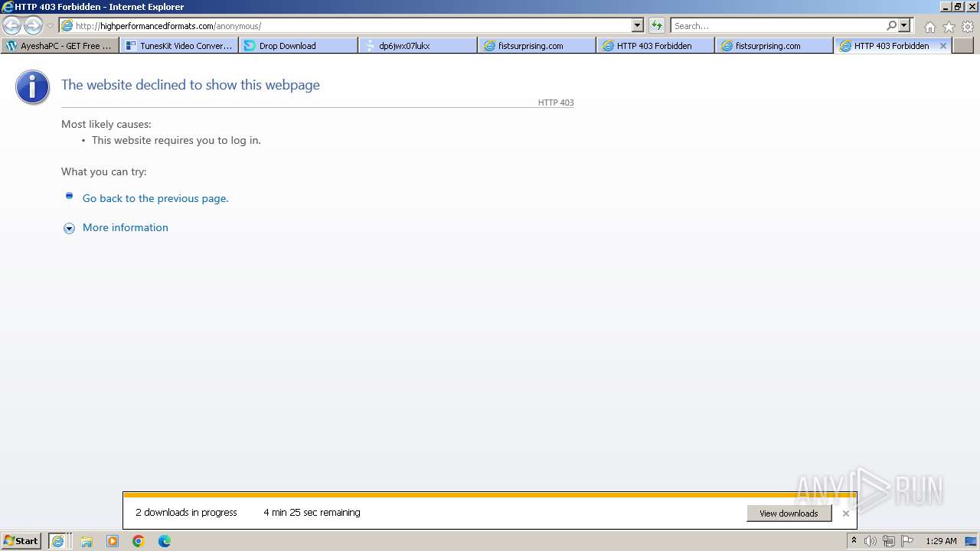Image resolution: width=980 pixels, height=551 pixels.
Task: Click the download progress bar strip
Action: [x=489, y=495]
